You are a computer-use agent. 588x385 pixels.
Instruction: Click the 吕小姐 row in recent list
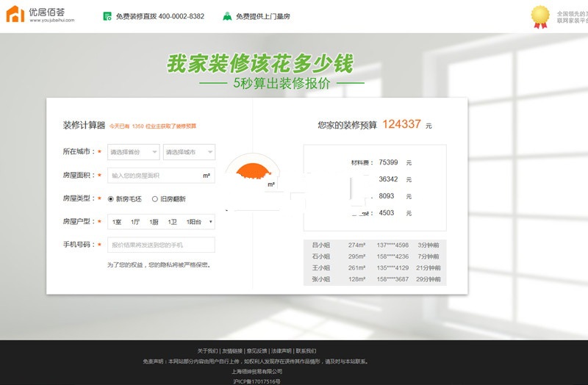pos(375,245)
